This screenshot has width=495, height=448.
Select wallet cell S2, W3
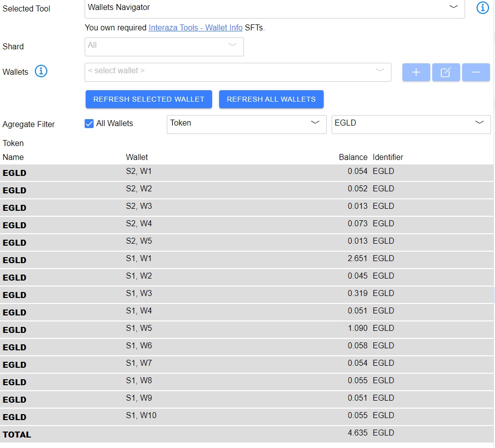[138, 206]
